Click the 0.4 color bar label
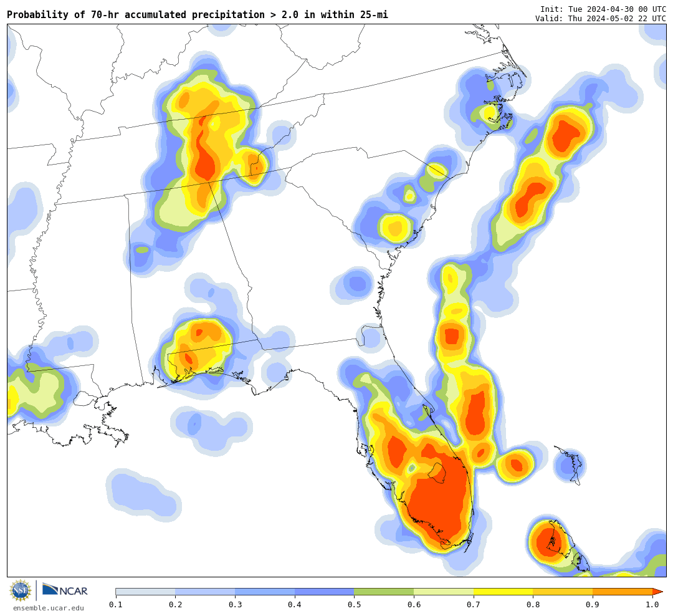This screenshot has height=616, width=673. [x=295, y=605]
